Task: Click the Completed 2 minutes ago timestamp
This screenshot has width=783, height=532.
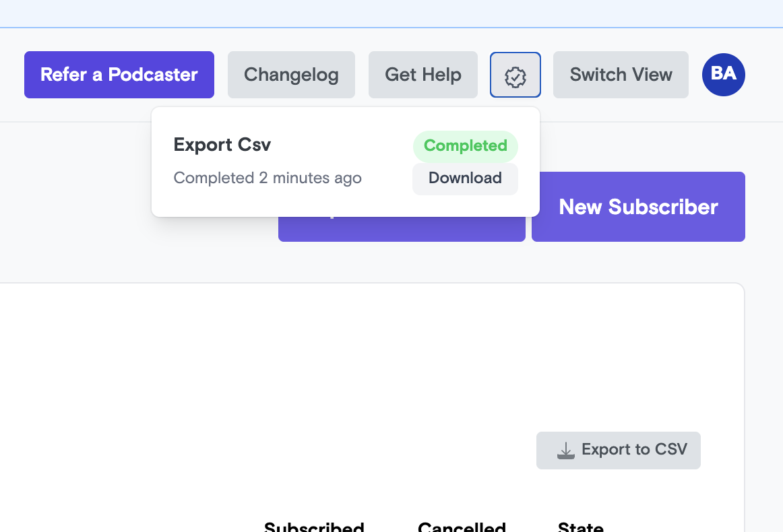Action: tap(268, 178)
